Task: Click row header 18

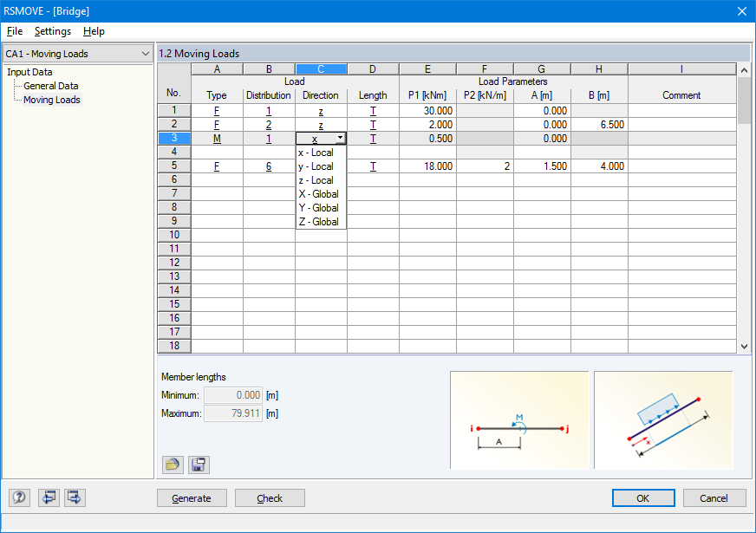Action: (174, 346)
